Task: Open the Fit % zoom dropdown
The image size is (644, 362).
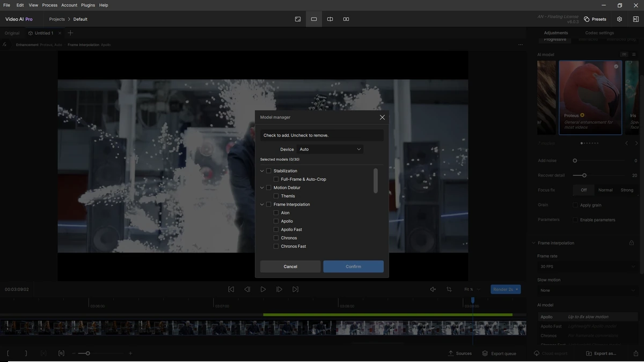Action: 472,290
